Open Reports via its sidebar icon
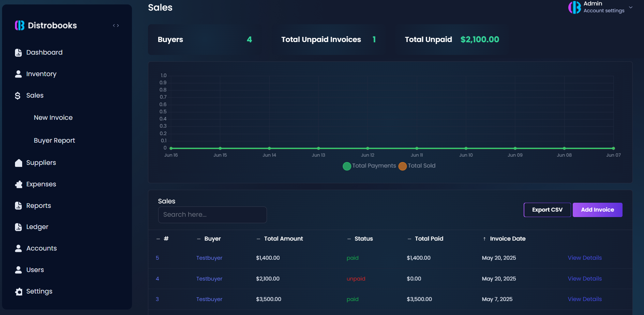The height and width of the screenshot is (315, 644). [18, 205]
